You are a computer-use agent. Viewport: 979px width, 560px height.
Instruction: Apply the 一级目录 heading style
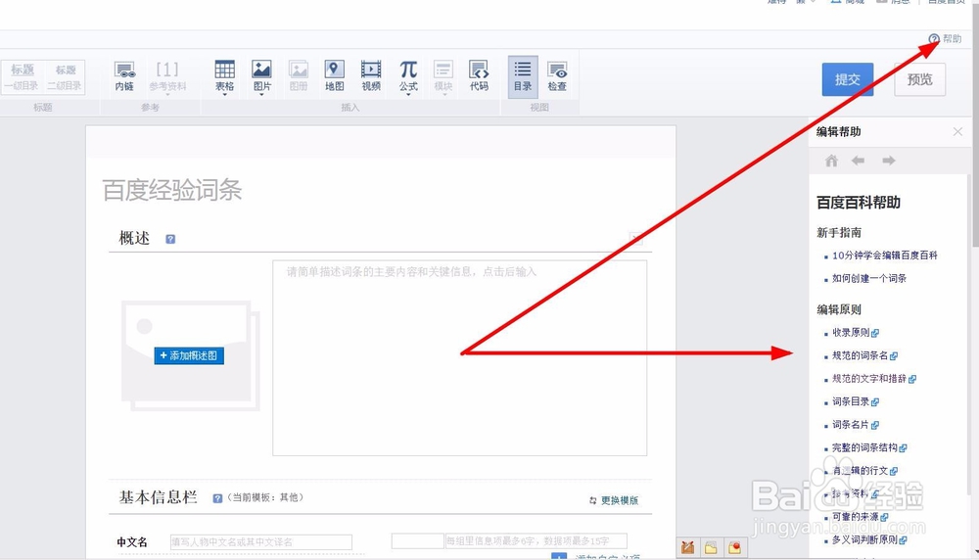(x=22, y=76)
